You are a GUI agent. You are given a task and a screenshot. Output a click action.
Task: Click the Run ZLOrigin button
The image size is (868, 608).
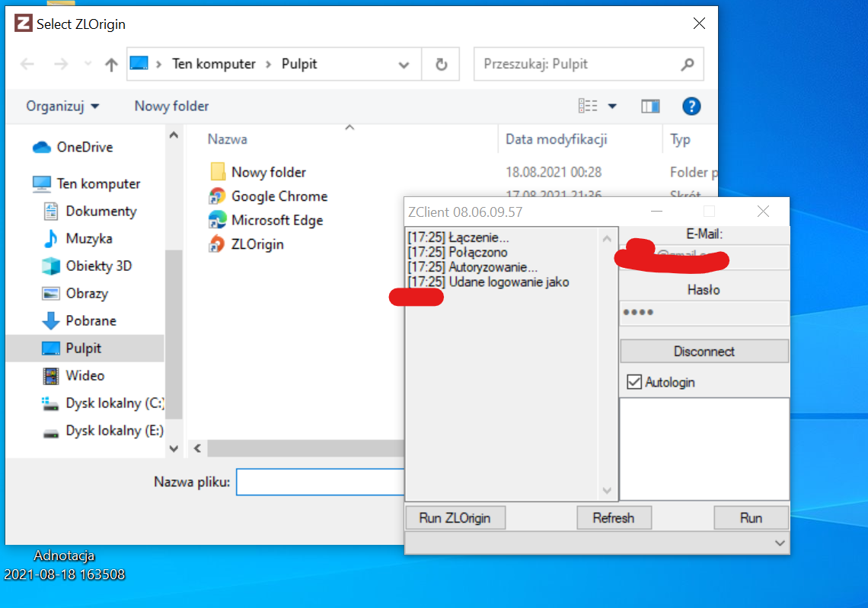tap(455, 518)
